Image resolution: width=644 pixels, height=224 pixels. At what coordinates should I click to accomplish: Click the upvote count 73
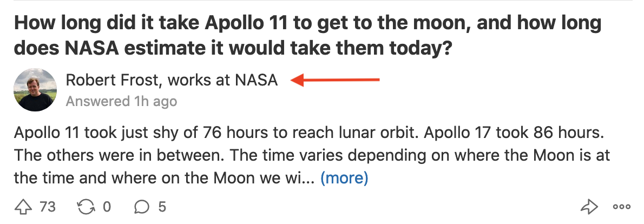coord(48,206)
